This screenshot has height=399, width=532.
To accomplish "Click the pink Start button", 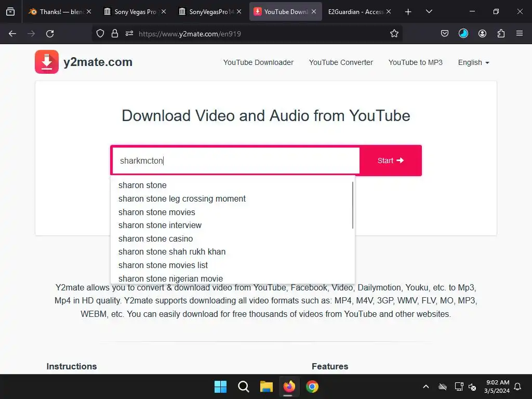I will coord(391,161).
